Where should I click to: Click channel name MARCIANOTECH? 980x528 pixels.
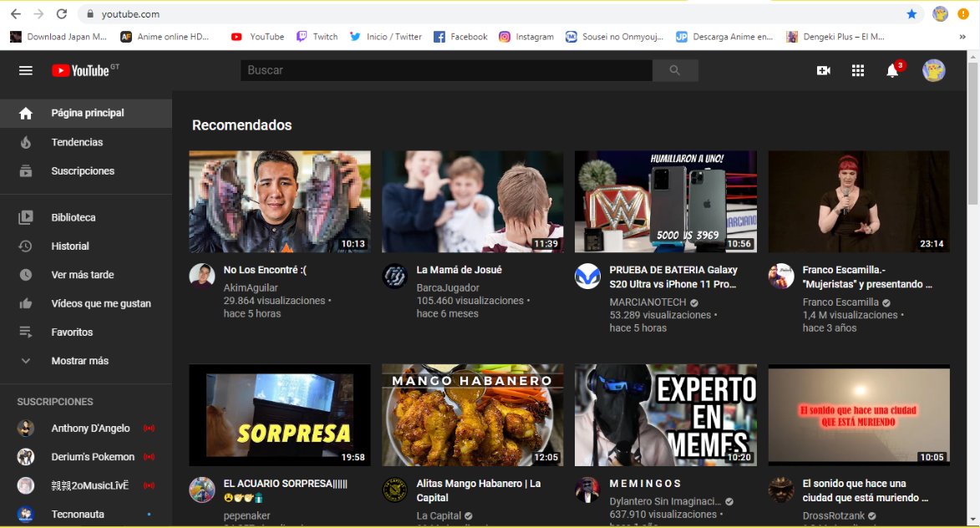[x=647, y=302]
